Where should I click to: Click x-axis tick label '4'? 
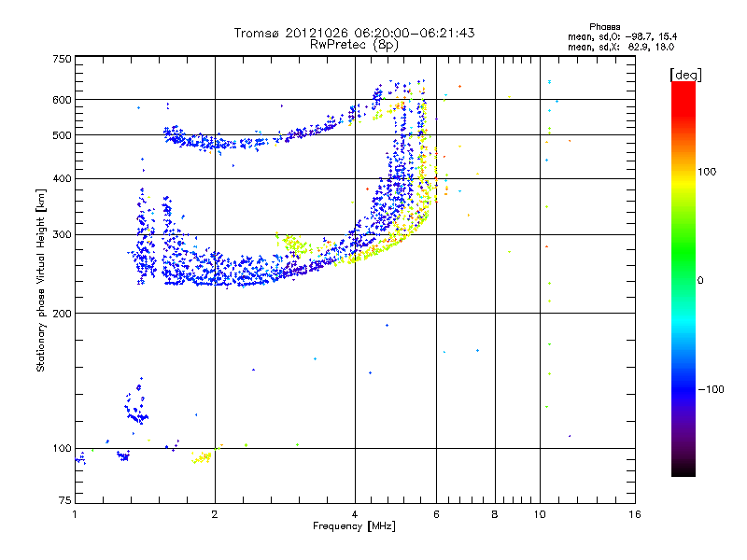[355, 514]
